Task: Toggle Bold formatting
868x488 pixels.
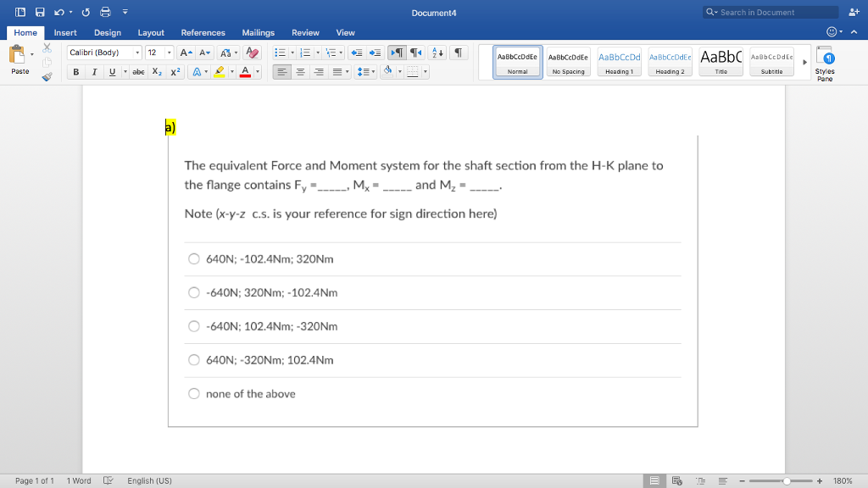Action: pos(75,72)
